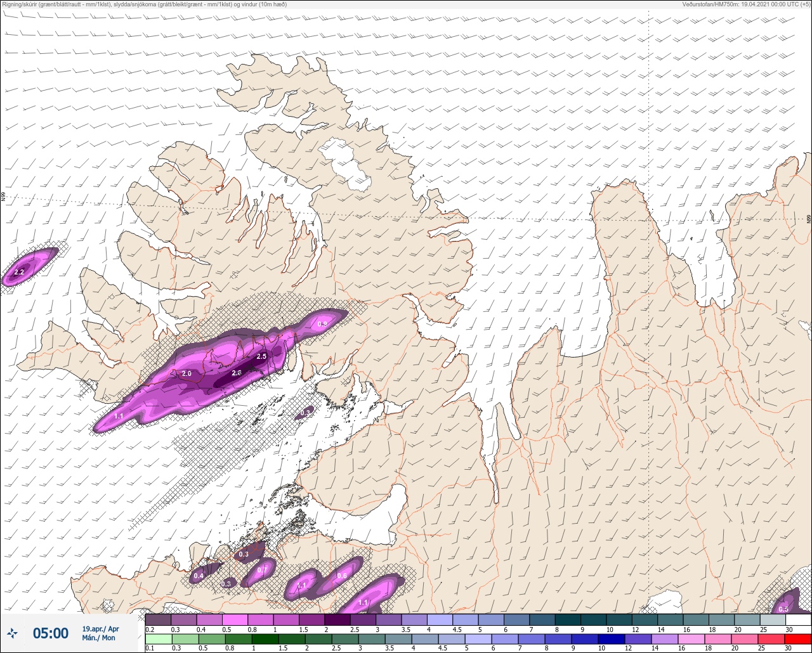This screenshot has width=812, height=653.
Task: Select the lower legend swatch labeled 1
Action: (265, 639)
